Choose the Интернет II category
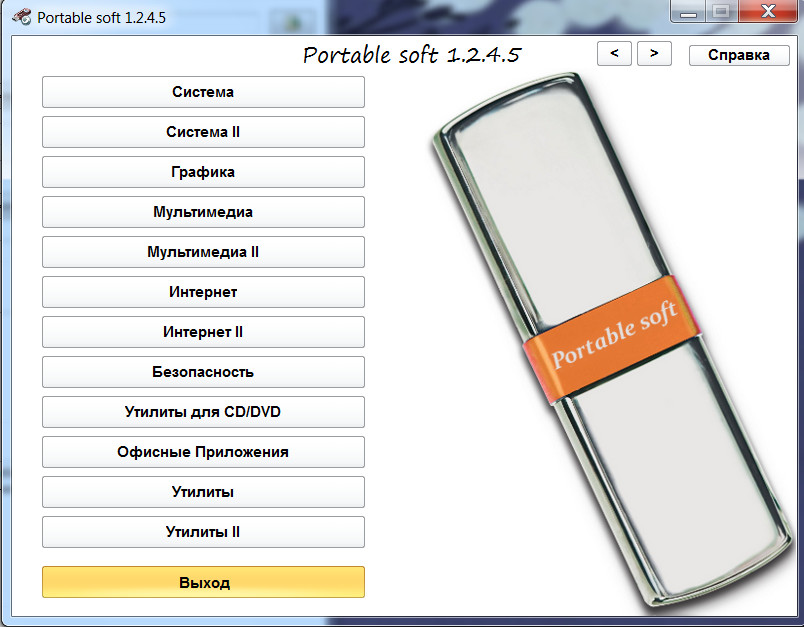The height and width of the screenshot is (627, 804). pyautogui.click(x=203, y=332)
